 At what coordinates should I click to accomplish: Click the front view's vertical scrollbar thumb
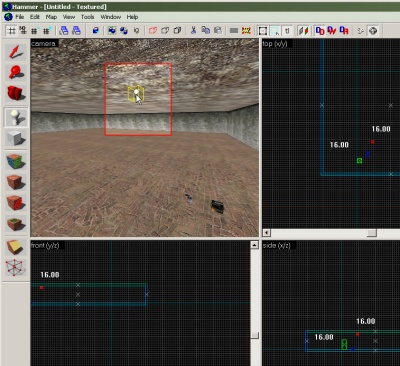254,335
